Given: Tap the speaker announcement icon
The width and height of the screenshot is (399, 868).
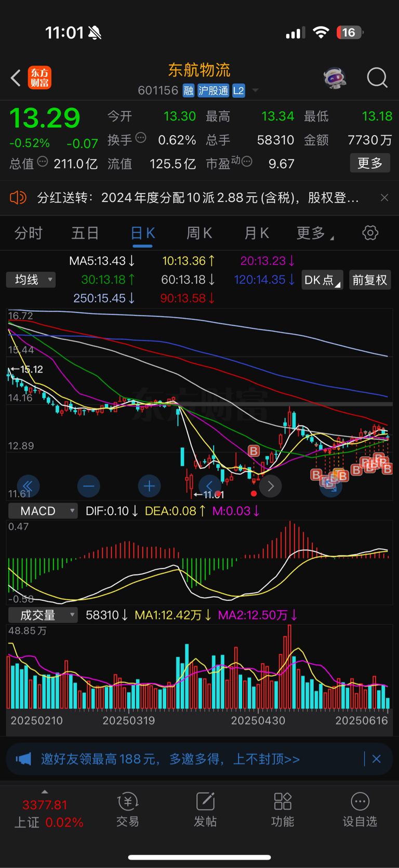Looking at the screenshot, I should (x=18, y=198).
